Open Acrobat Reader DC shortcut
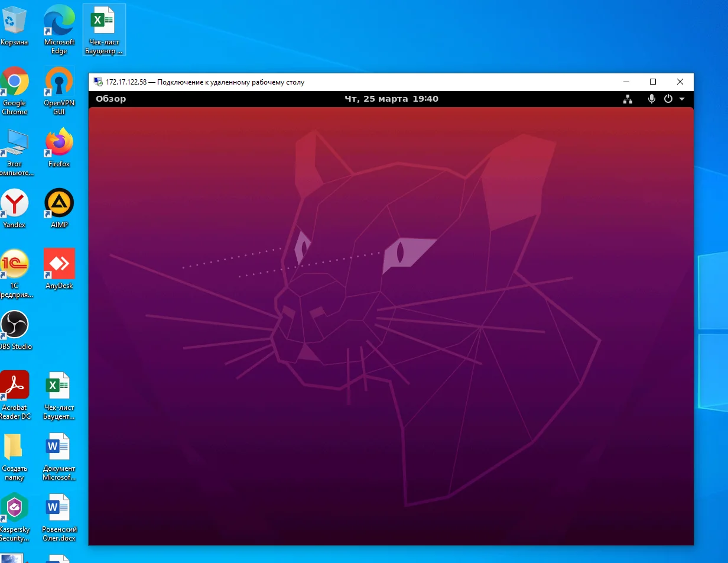Viewport: 728px width, 563px height. tap(14, 387)
